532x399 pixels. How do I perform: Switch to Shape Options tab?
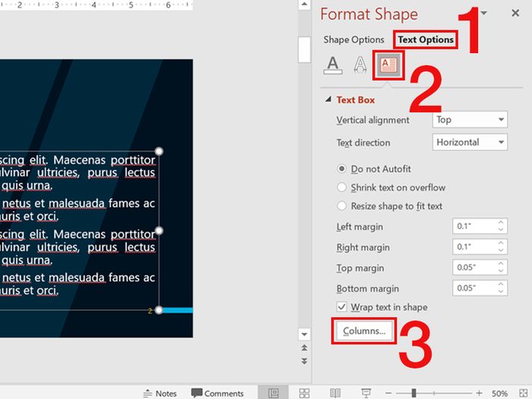coord(353,40)
